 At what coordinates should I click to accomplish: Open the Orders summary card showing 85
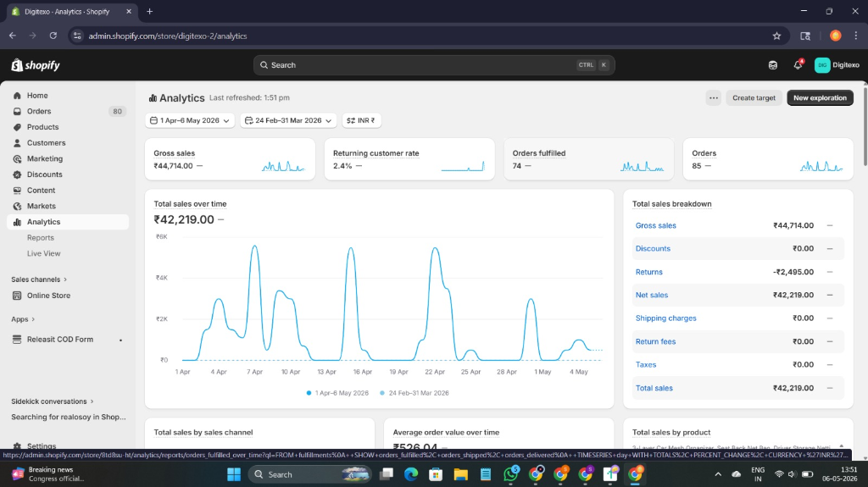pos(768,159)
